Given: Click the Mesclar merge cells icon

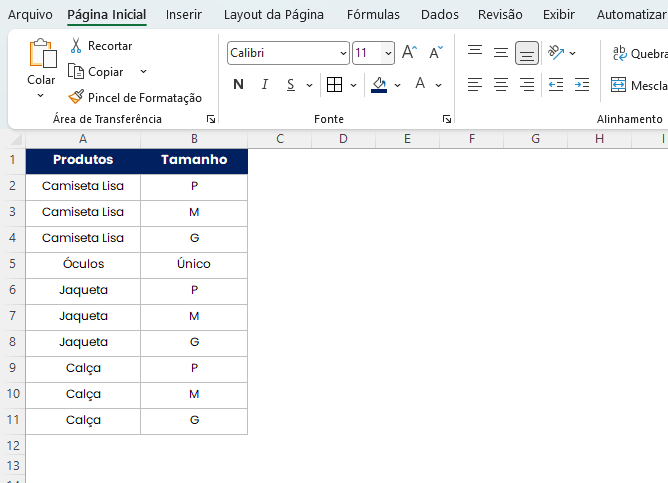Looking at the screenshot, I should point(618,85).
